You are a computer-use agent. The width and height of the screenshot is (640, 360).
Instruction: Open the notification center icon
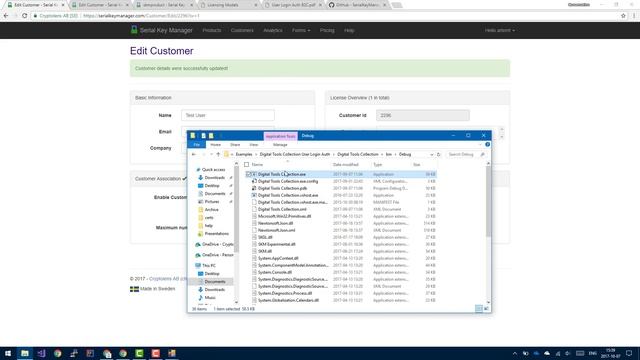pos(629,353)
